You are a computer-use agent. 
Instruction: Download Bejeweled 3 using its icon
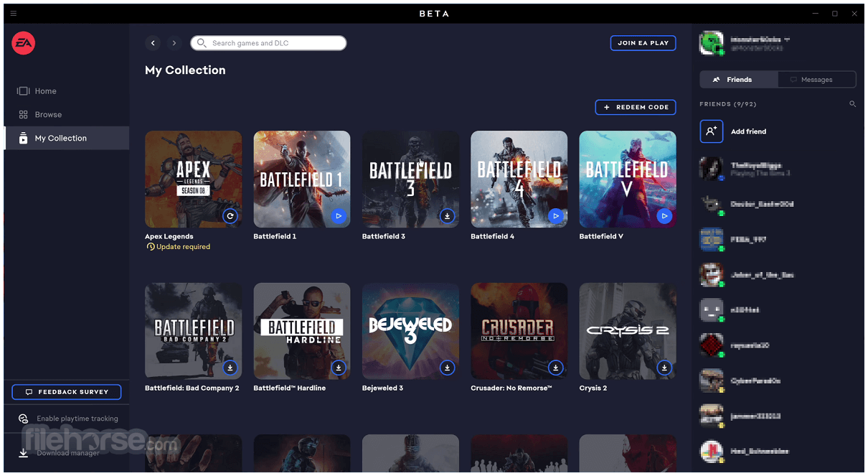447,368
